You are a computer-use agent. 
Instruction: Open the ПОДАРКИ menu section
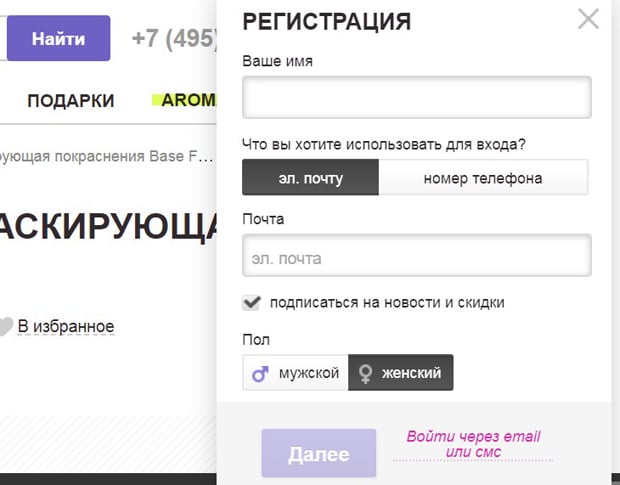(70, 101)
